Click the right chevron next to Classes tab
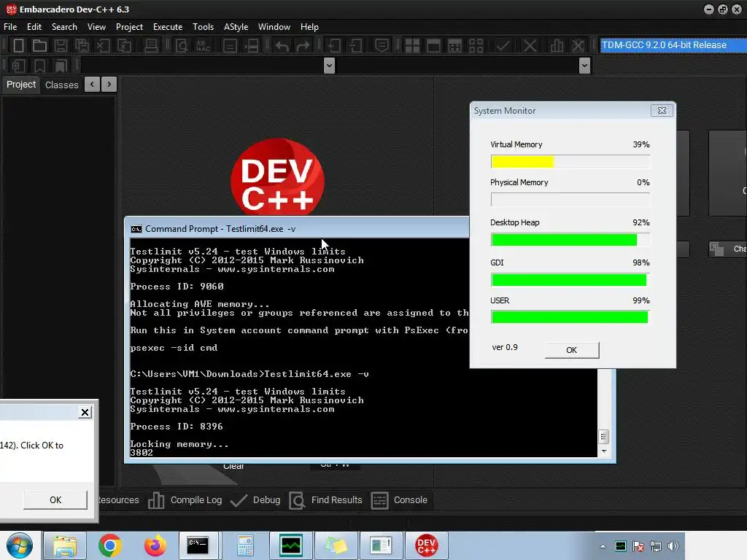This screenshot has height=560, width=747. click(109, 85)
